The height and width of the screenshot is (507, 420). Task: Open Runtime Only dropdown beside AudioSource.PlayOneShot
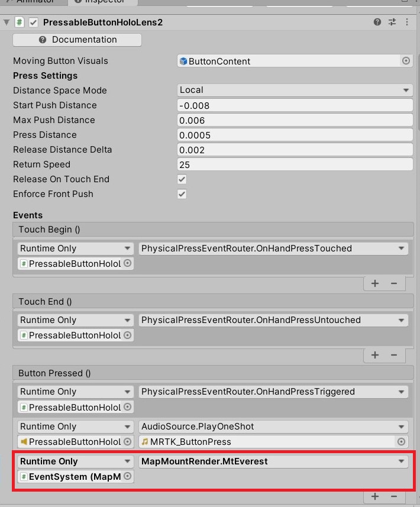[76, 427]
